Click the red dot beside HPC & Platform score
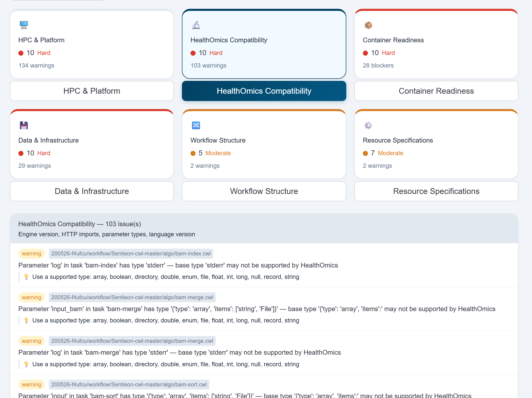The image size is (532, 398). pyautogui.click(x=21, y=53)
